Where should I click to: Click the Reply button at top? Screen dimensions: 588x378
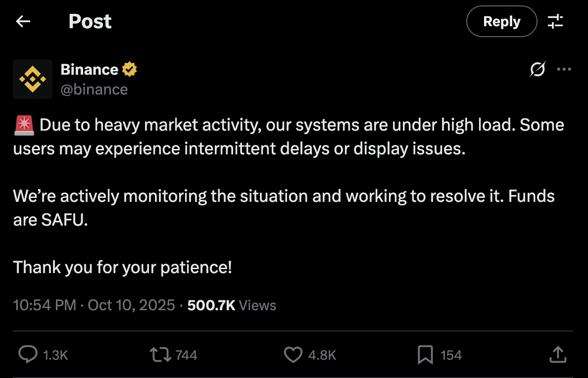point(501,21)
